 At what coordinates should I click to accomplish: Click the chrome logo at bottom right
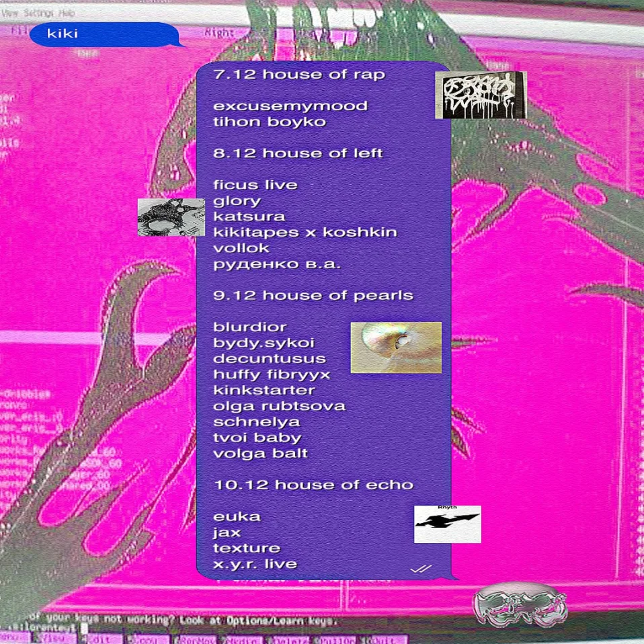tap(520, 604)
